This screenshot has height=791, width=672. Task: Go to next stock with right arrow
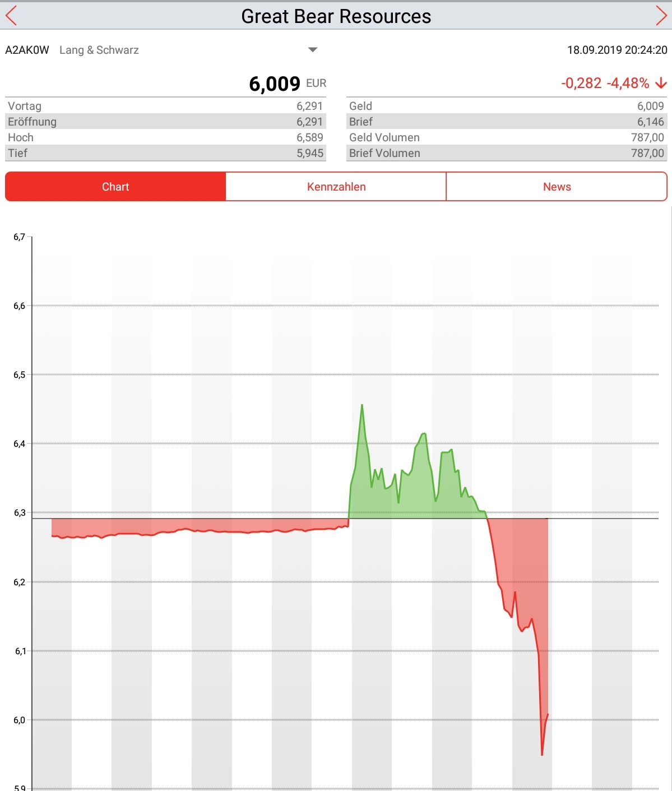pos(661,16)
